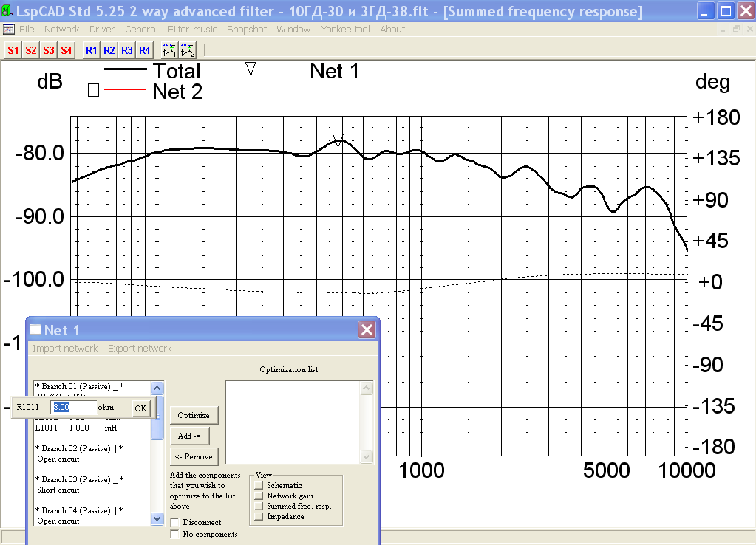Click the R2 recall button
This screenshot has width=756, height=545.
coord(109,50)
